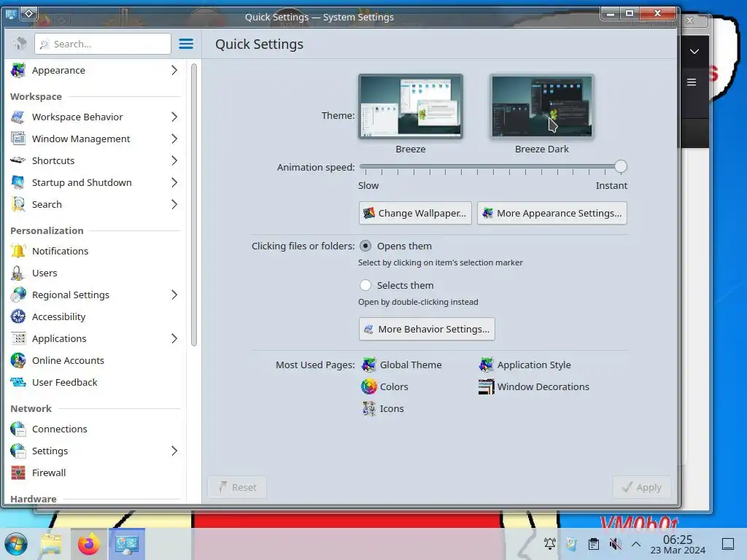Screen dimensions: 747x560
Task: Select the "Selects them" radio button
Action: click(365, 285)
